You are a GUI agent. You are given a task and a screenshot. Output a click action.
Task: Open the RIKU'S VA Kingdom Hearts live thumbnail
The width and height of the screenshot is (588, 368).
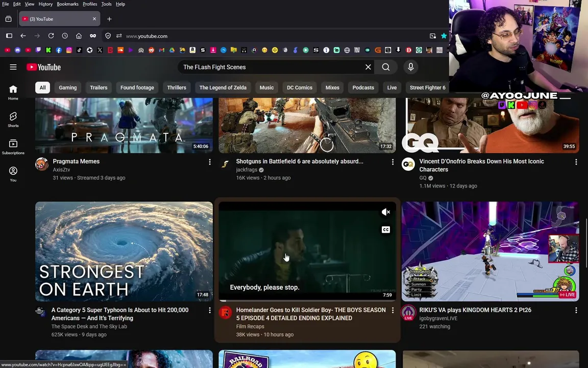coord(491,251)
